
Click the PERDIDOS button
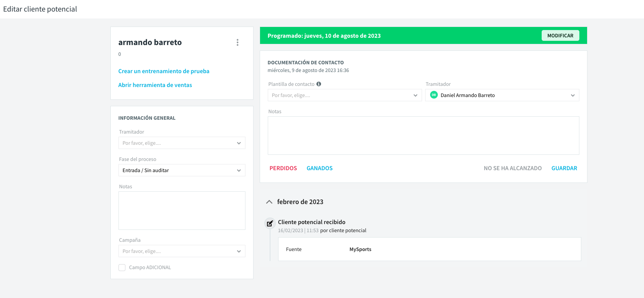click(x=283, y=168)
